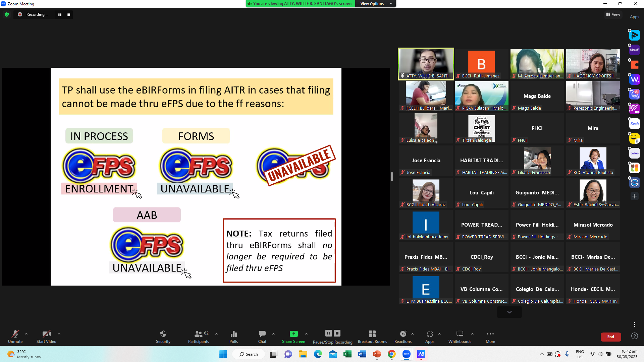Viewport: 644px width, 362px height.
Task: Select the Mirasol Mercado participant tile
Action: tap(593, 225)
